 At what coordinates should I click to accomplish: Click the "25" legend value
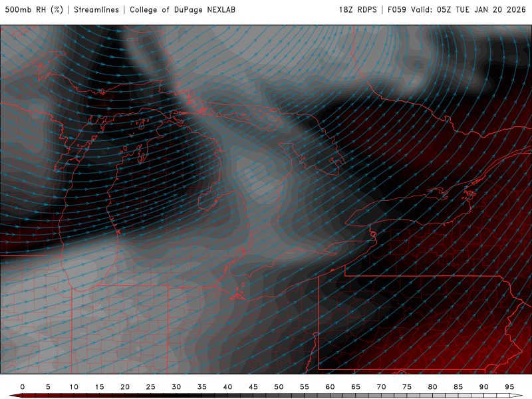point(151,387)
